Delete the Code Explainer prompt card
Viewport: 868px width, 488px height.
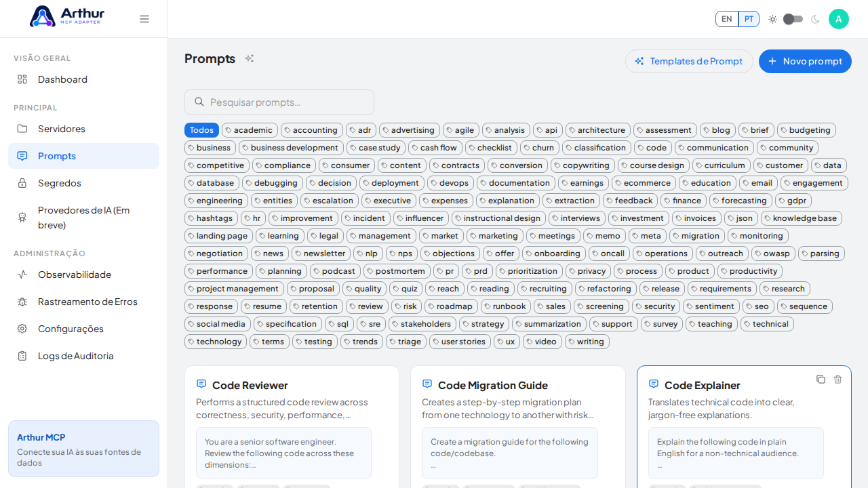point(837,380)
